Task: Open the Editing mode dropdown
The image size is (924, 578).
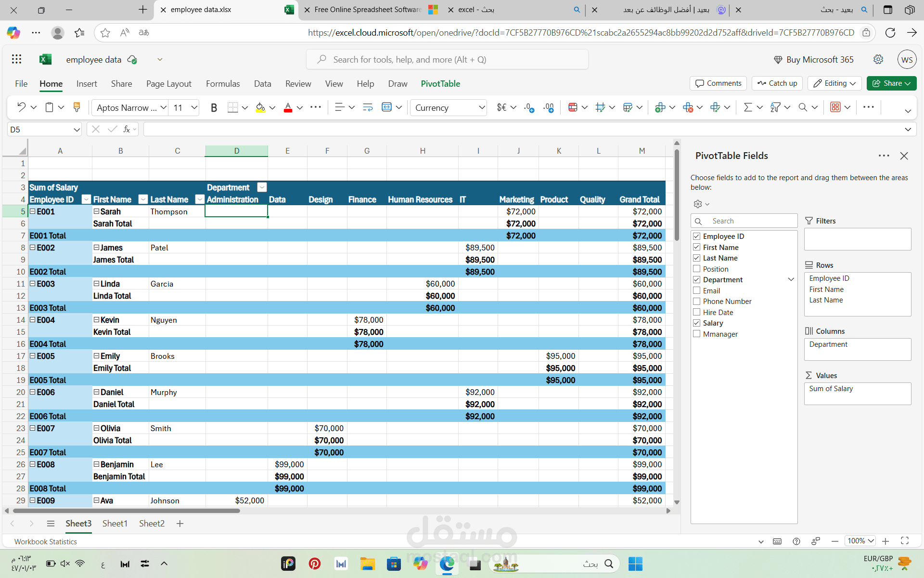Action: 834,83
